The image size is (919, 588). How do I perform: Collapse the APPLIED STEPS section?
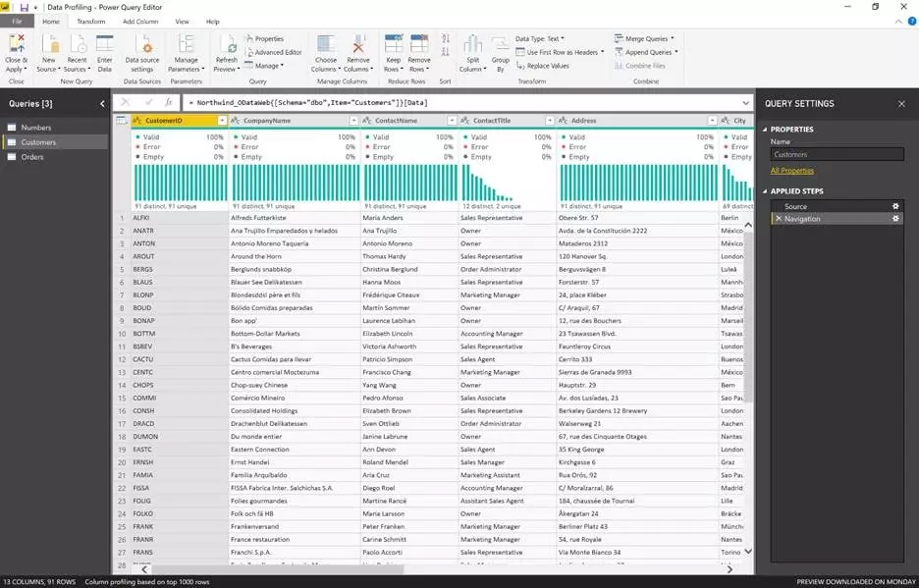coord(765,191)
